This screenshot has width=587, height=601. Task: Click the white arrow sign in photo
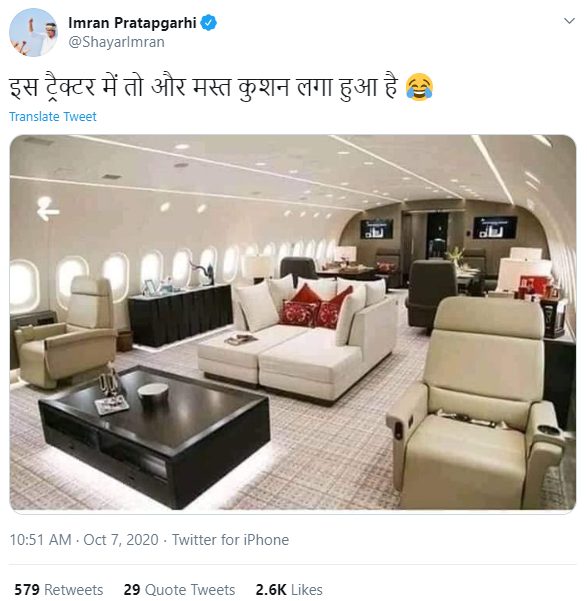point(48,209)
